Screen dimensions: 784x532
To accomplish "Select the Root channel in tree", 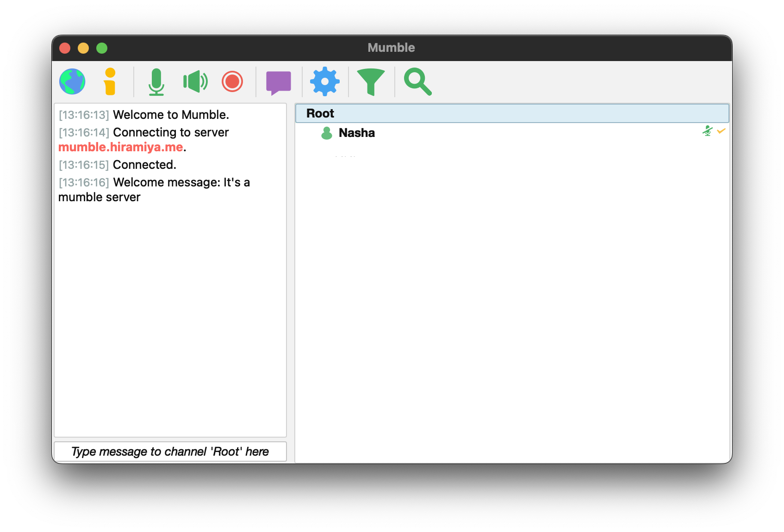I will pyautogui.click(x=320, y=113).
